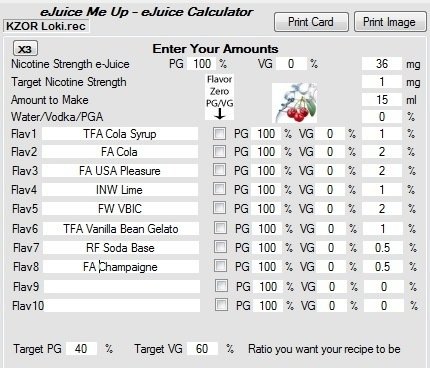The height and width of the screenshot is (368, 430).
Task: Click the Nicotine e-Juice PG percent field
Action: [x=202, y=64]
